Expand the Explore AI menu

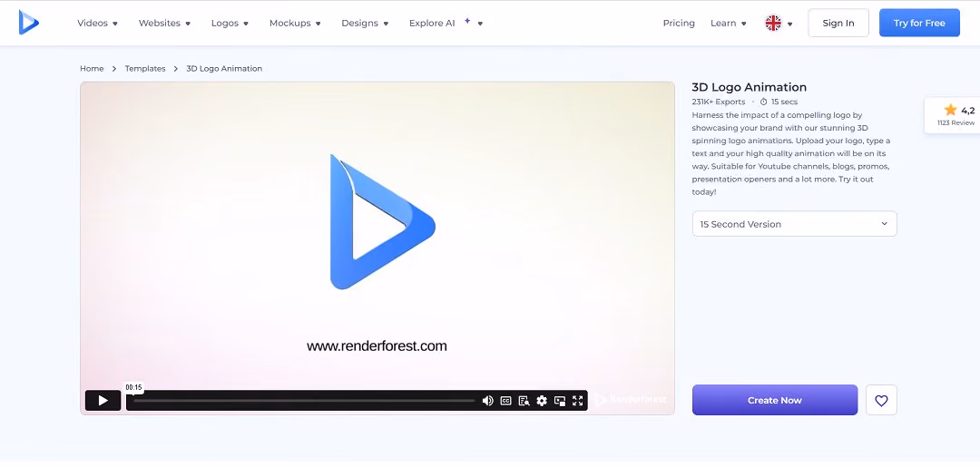click(x=446, y=23)
